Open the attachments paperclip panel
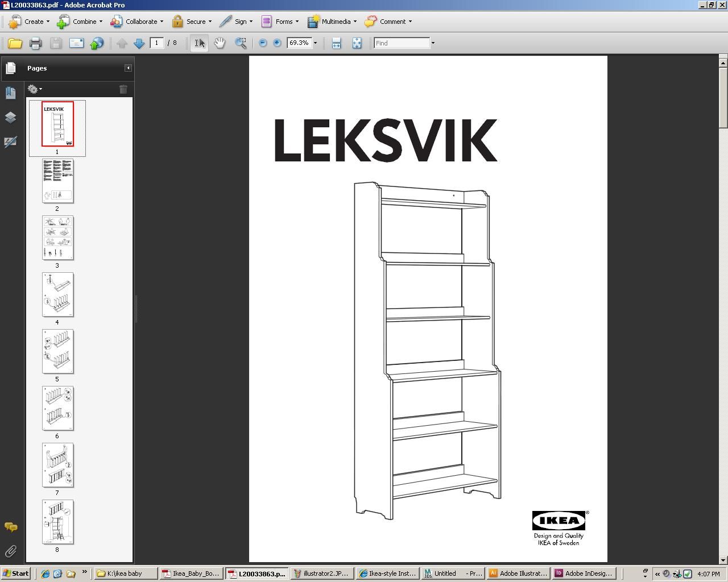This screenshot has width=728, height=582. [x=11, y=551]
